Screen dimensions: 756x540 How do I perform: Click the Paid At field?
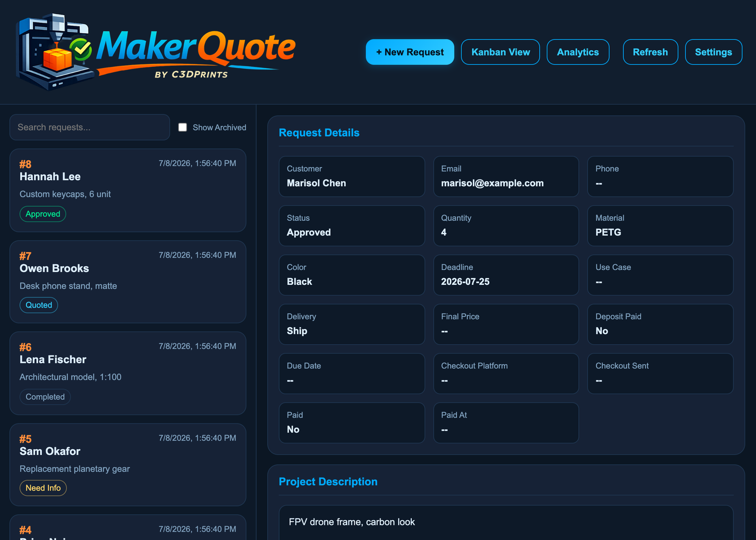point(506,423)
